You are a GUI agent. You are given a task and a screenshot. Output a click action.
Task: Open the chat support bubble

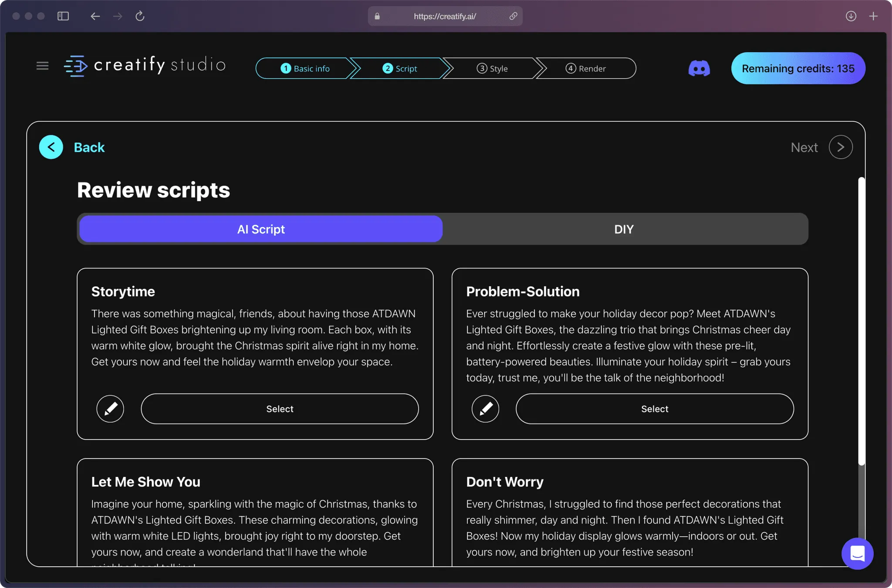tap(857, 554)
